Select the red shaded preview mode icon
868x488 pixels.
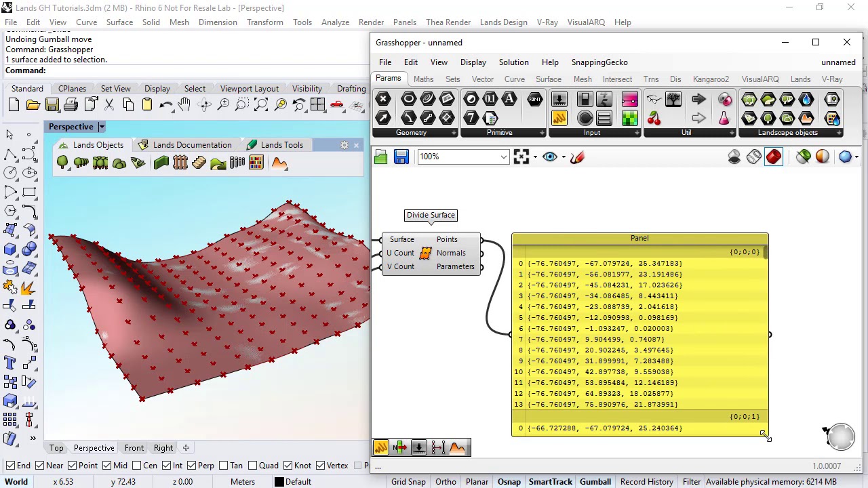[774, 157]
